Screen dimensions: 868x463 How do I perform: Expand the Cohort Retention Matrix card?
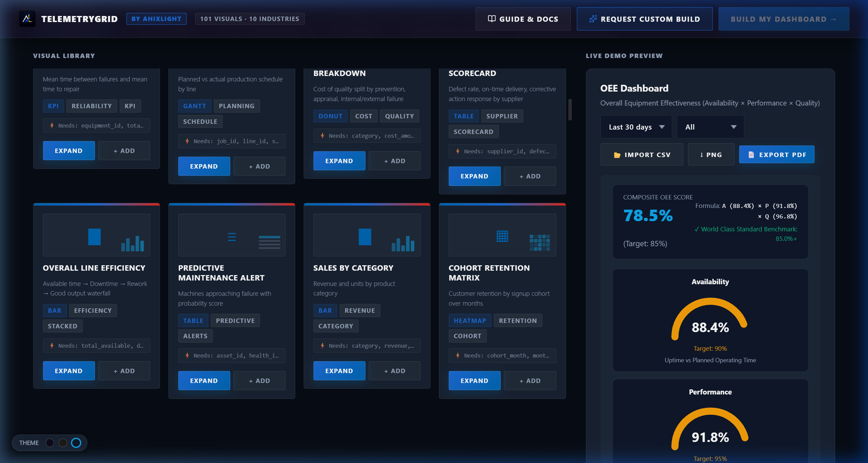tap(475, 381)
